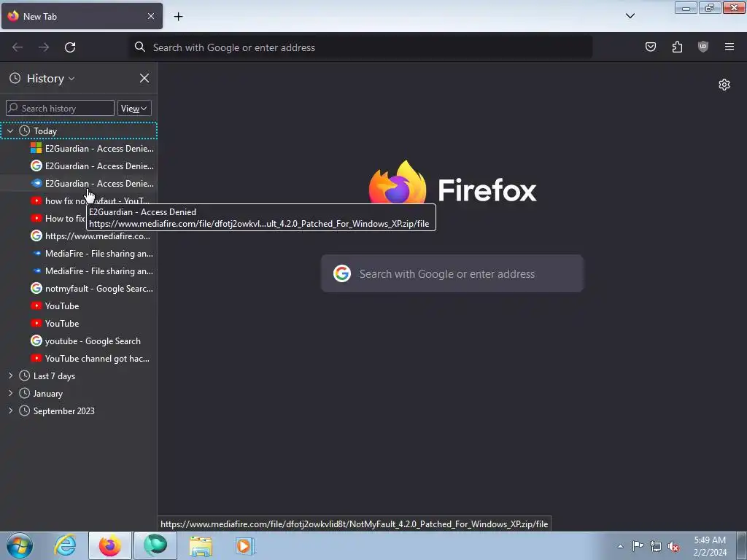Viewport: 747px width, 560px height.
Task: Click the back navigation arrow
Action: 18,47
